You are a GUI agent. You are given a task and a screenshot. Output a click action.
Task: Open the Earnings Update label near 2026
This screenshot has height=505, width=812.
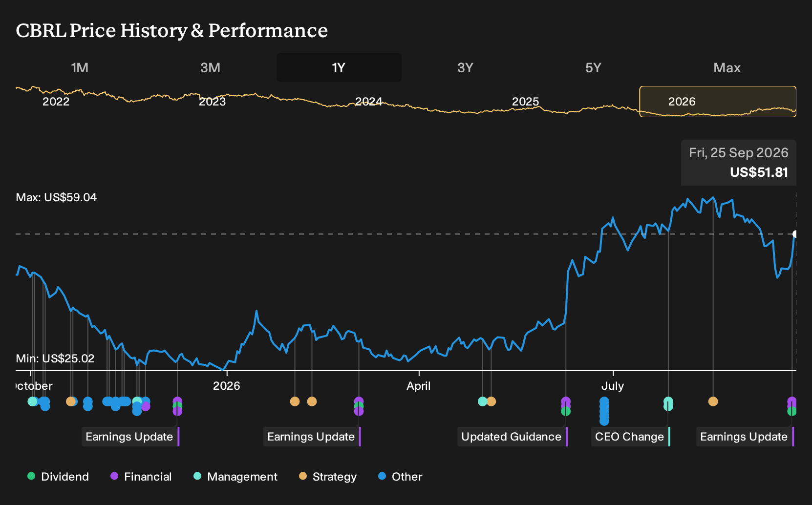(130, 437)
